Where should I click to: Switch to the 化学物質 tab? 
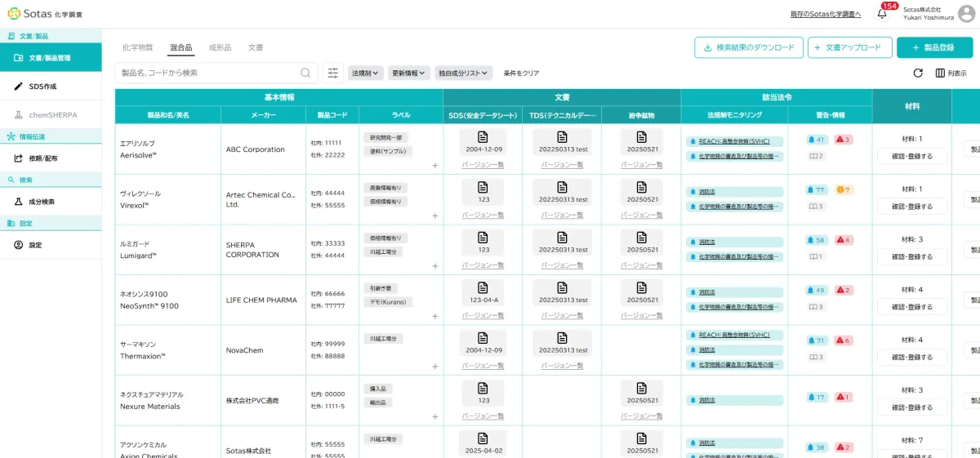[x=137, y=47]
